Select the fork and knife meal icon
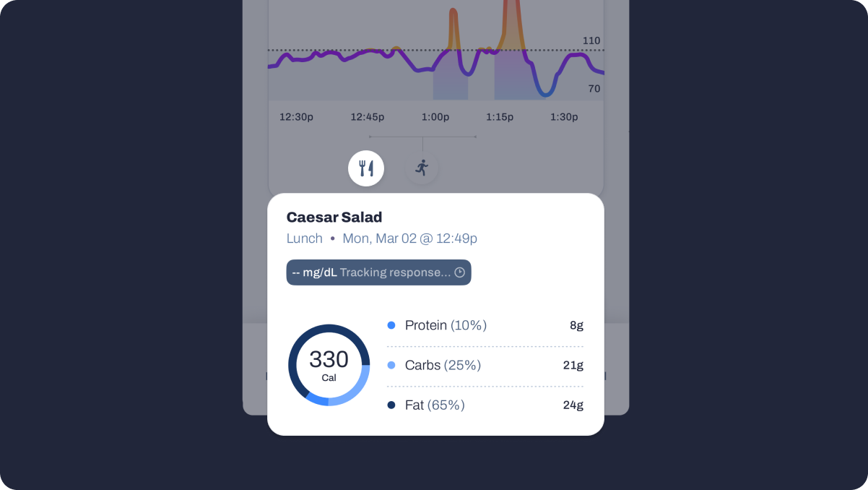 [x=366, y=168]
